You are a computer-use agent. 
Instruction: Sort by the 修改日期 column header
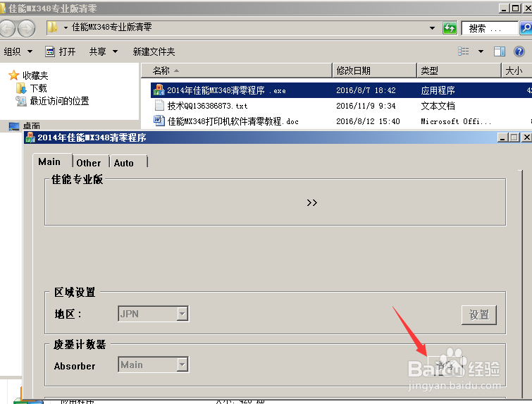[374, 71]
